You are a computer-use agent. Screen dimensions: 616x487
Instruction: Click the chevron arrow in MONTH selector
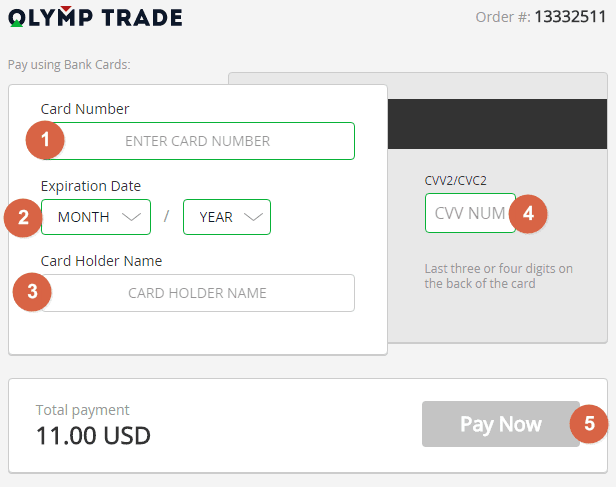point(131,217)
